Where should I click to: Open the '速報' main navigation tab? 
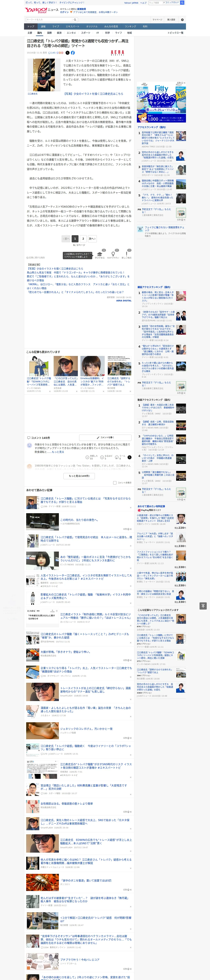pos(43,26)
